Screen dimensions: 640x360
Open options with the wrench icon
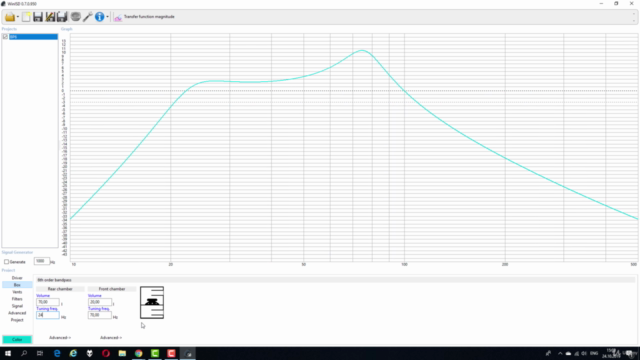point(87,17)
